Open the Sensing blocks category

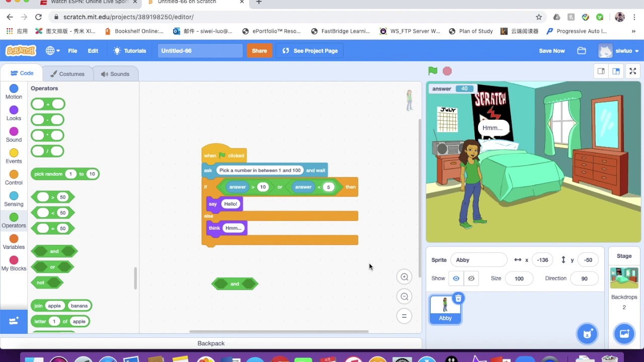14,199
